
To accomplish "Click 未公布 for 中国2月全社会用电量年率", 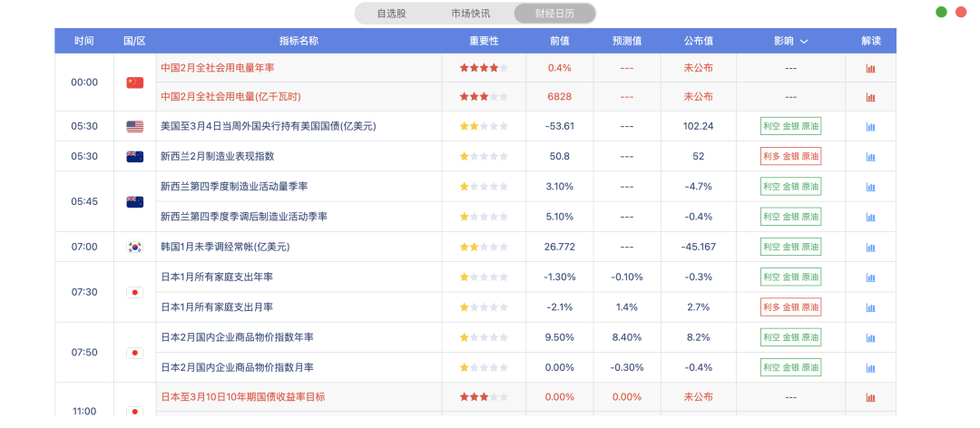I will tap(698, 67).
